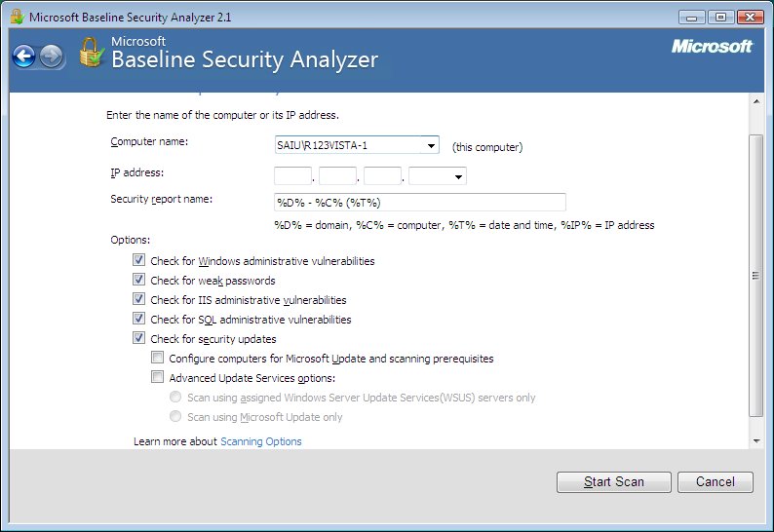Click the Microsoft logo in header
Screen dimensions: 774x532
tap(712, 47)
